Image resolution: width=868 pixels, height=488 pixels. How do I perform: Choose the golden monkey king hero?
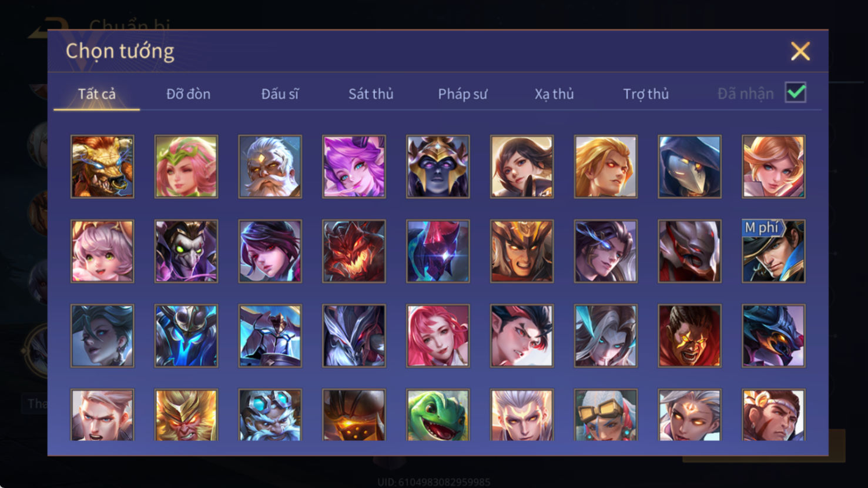[186, 415]
